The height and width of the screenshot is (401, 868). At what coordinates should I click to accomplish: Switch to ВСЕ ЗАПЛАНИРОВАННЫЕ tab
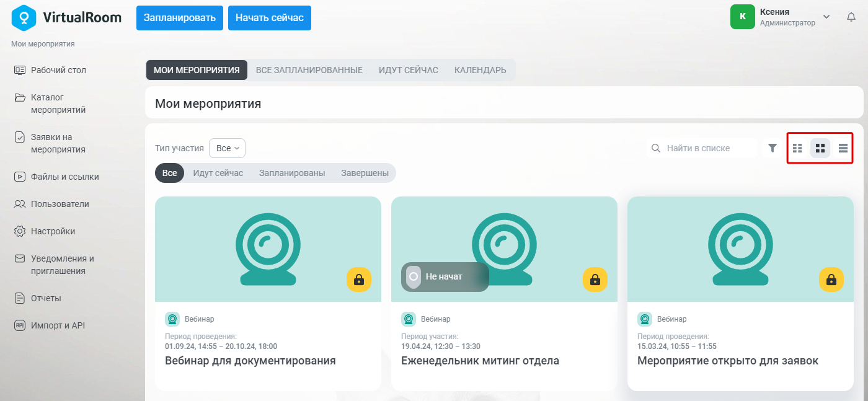coord(309,70)
